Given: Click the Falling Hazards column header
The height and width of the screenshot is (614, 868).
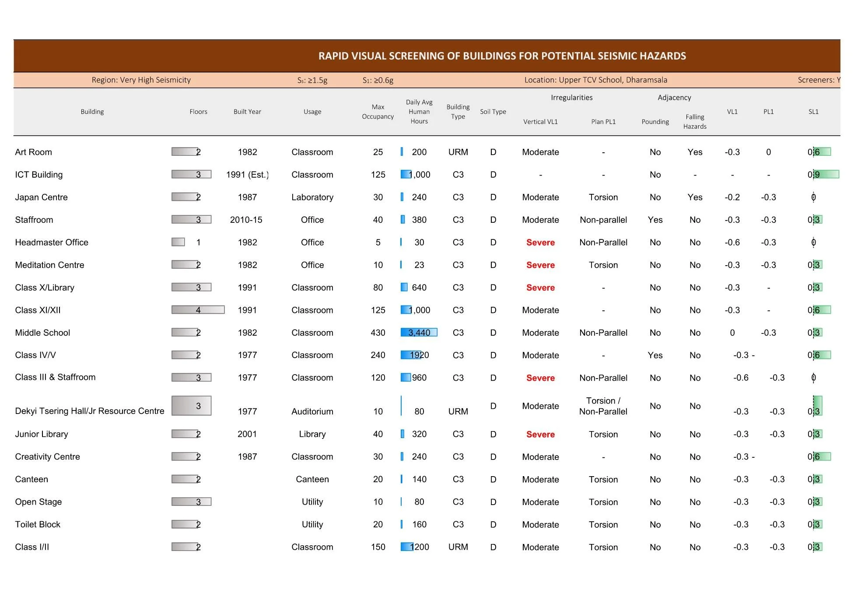Looking at the screenshot, I should point(695,121).
